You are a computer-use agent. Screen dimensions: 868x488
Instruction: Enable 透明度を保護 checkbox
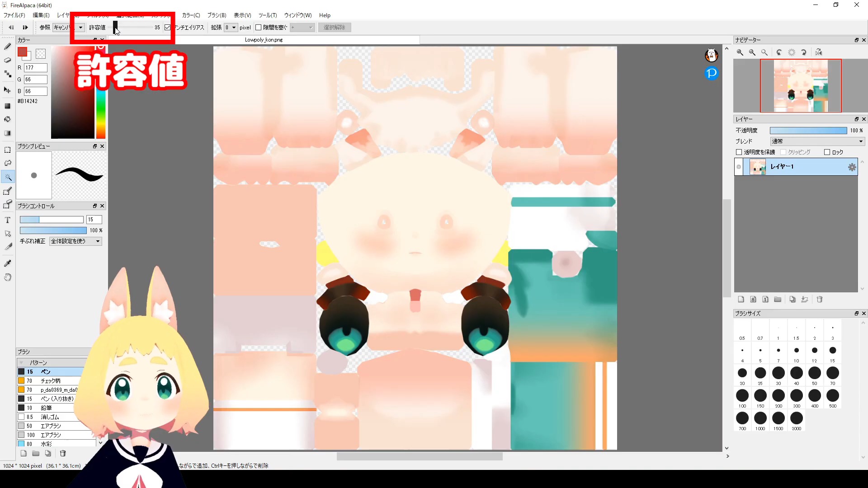click(739, 152)
